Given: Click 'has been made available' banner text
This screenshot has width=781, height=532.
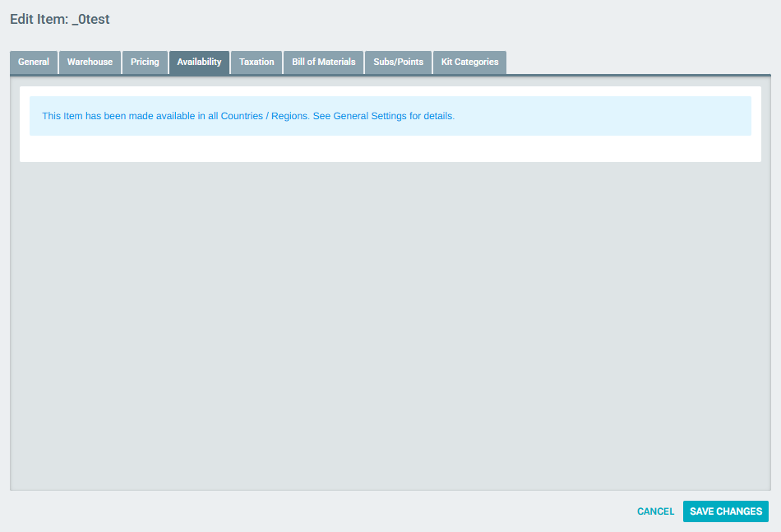Looking at the screenshot, I should point(140,116).
